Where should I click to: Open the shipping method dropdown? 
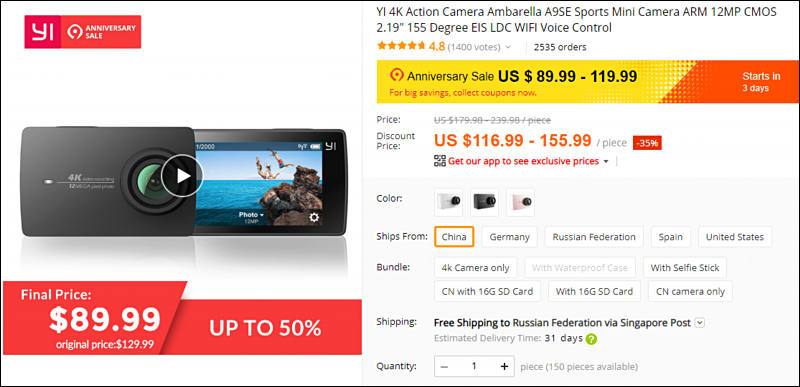[700, 323]
